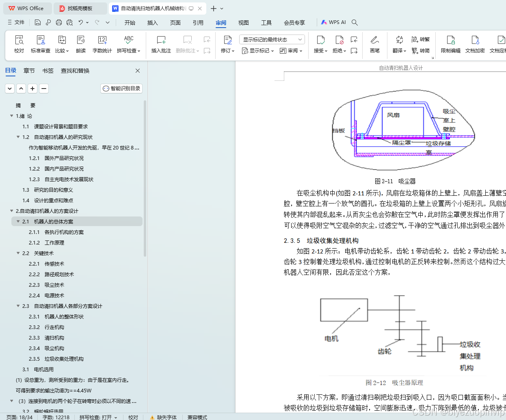This screenshot has height=420, width=506.
Task: Open the 显示标记的最终状态 dropdown
Action: (272, 39)
